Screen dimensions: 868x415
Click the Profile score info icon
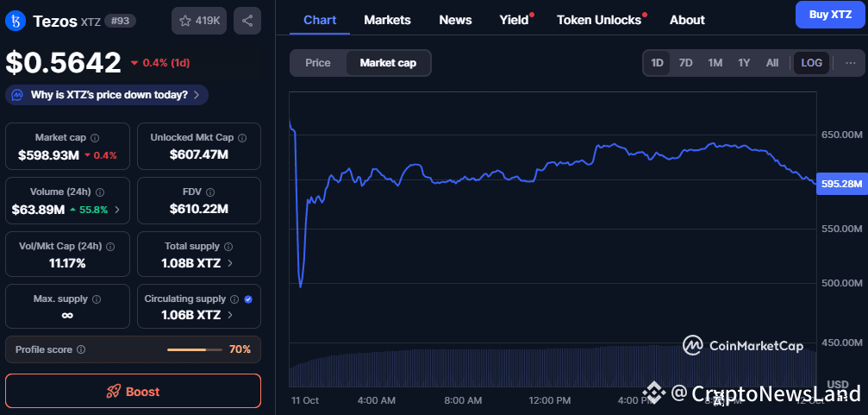81,349
